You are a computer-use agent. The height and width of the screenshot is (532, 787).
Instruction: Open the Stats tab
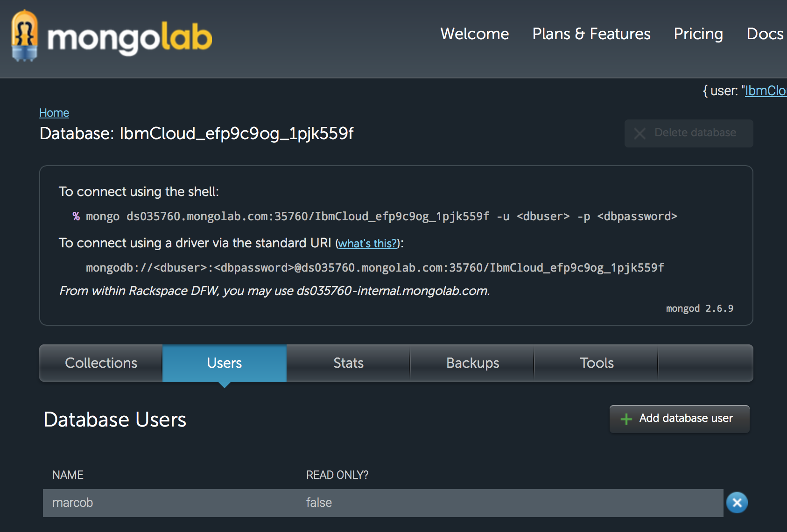pyautogui.click(x=348, y=363)
